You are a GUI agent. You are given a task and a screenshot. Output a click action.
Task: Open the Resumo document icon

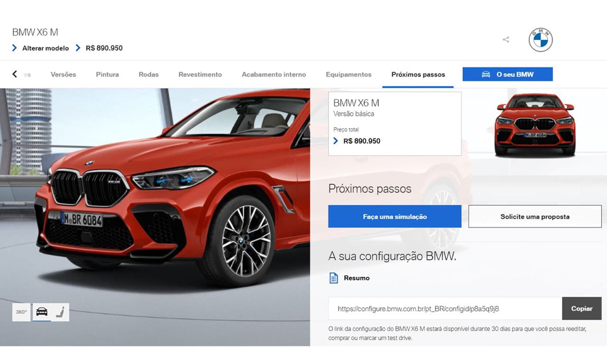click(x=334, y=278)
